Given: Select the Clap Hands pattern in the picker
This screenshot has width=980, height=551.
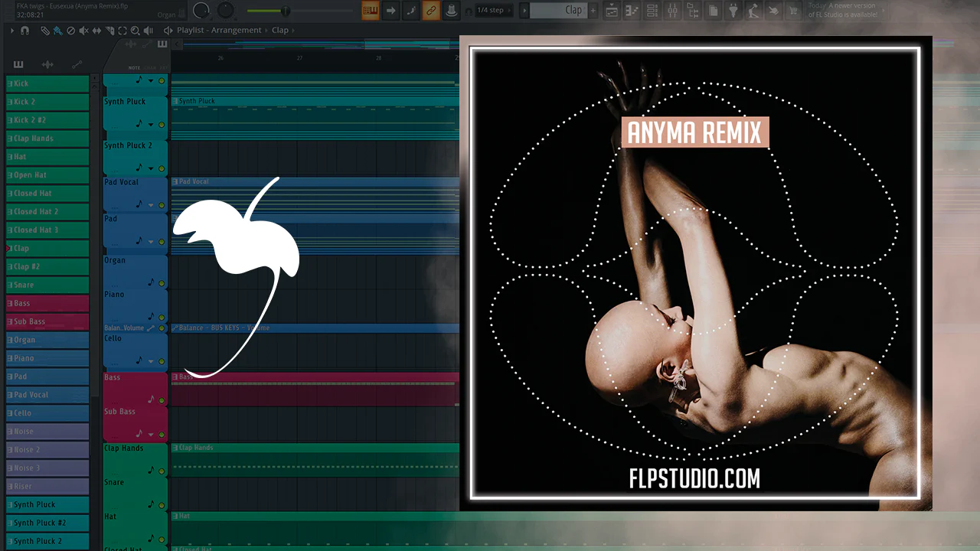Looking at the screenshot, I should 47,139.
